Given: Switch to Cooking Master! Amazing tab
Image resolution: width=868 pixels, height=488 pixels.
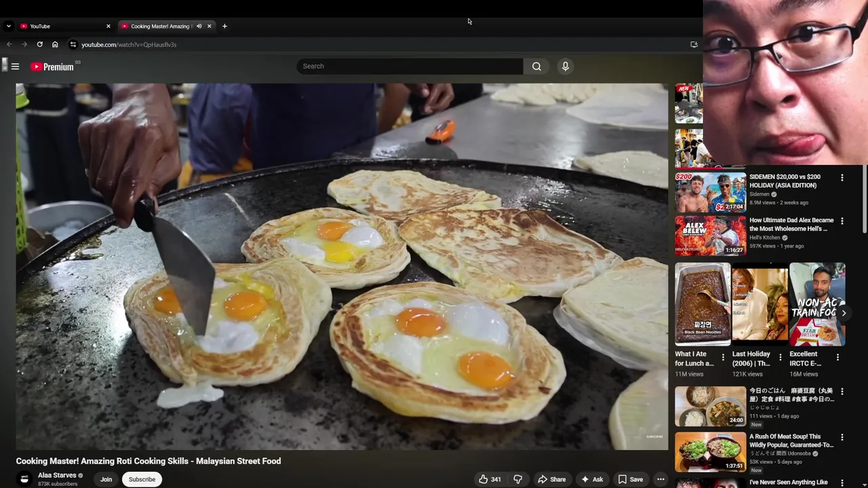Looking at the screenshot, I should tap(166, 26).
